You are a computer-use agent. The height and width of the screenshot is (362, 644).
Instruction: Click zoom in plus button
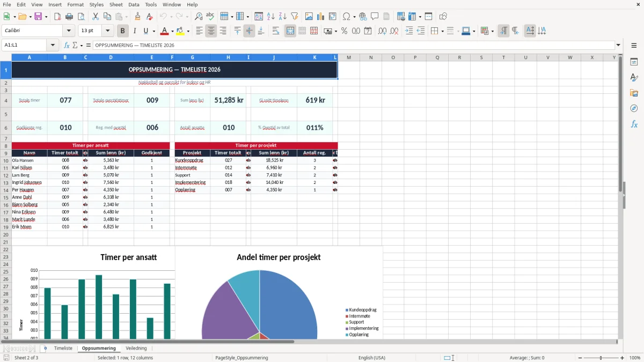pos(623,358)
